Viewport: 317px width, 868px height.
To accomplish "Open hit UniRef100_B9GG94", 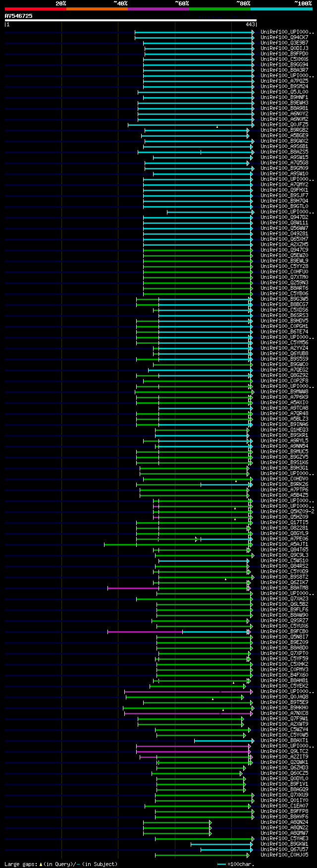I will [284, 64].
